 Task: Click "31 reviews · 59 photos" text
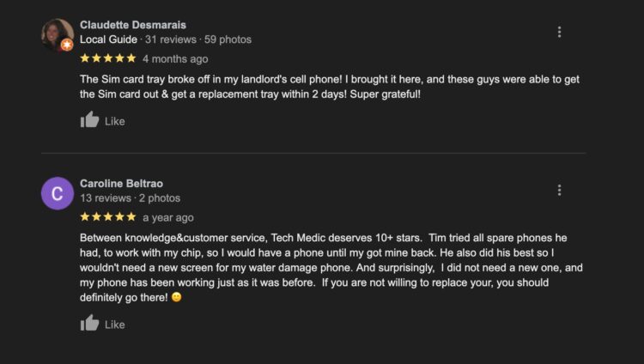(x=198, y=39)
